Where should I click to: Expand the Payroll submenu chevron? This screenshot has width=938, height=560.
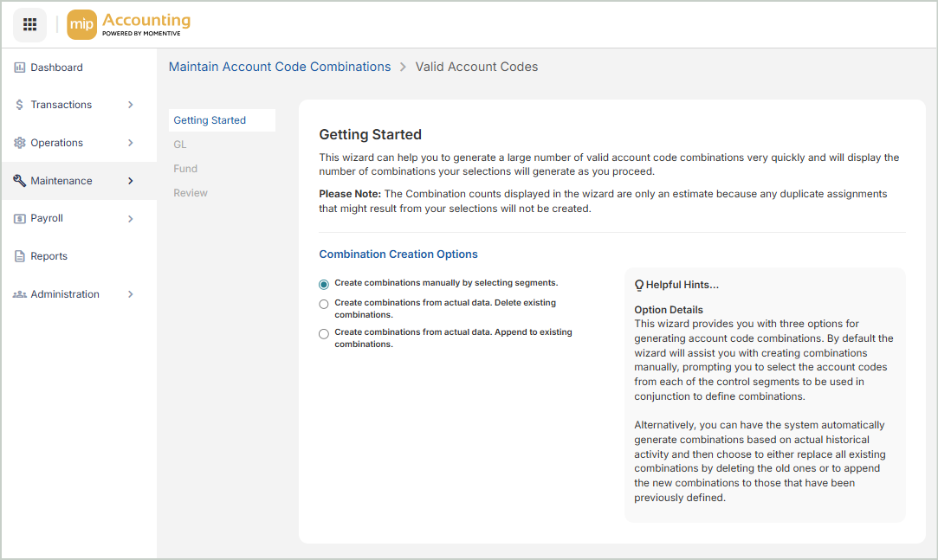tap(131, 219)
